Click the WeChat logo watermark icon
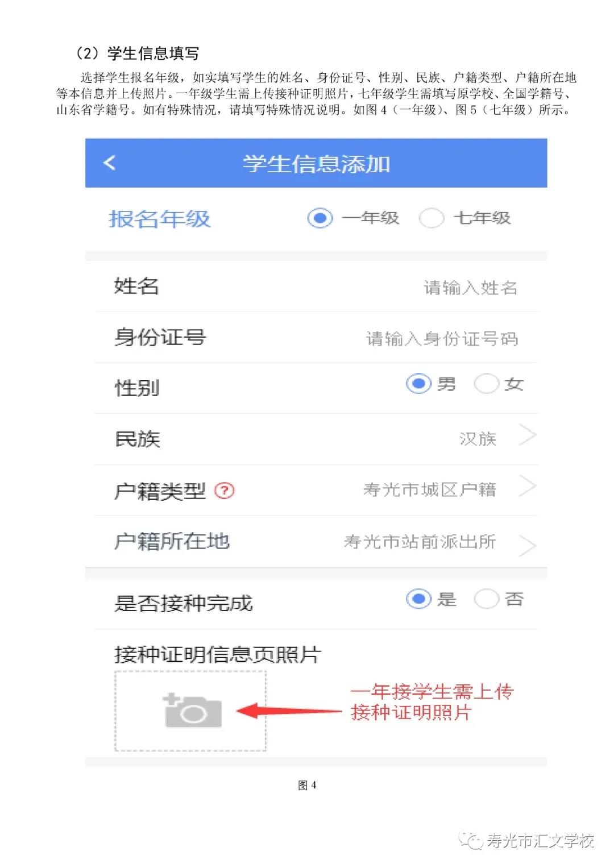 click(x=471, y=841)
